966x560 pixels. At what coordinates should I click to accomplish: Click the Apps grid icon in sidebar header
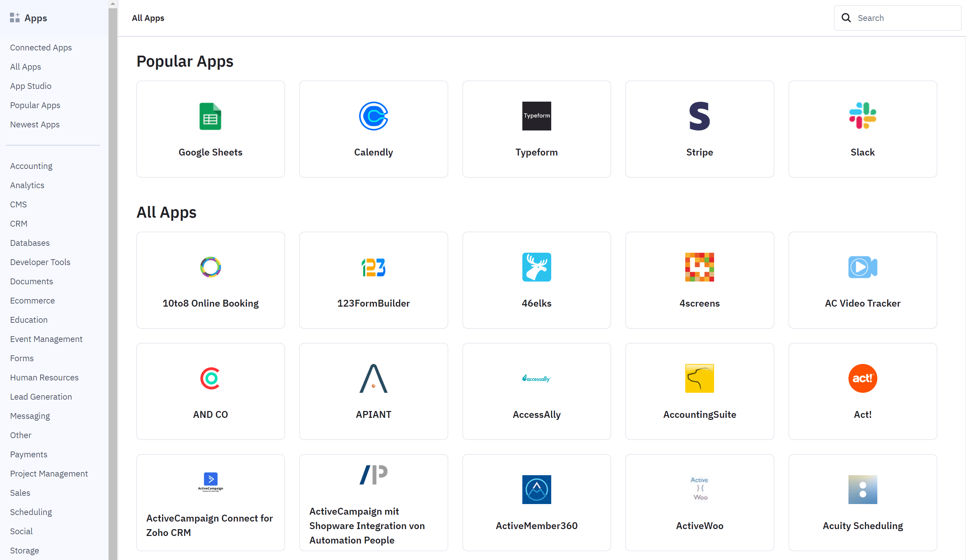[14, 18]
